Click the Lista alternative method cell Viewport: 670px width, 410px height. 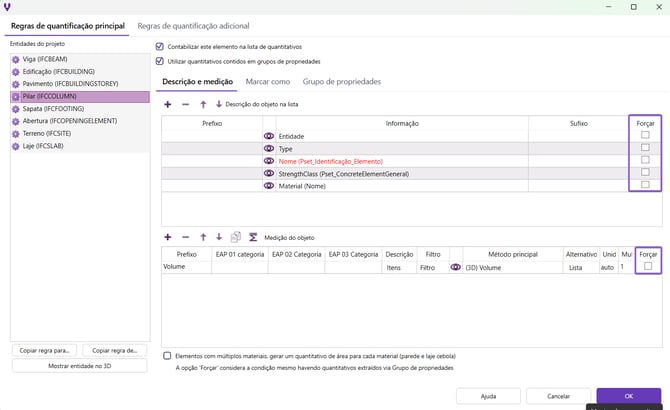pos(582,267)
